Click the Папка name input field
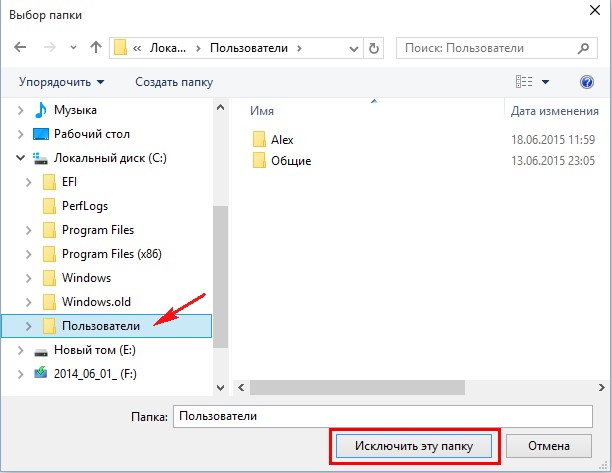Image resolution: width=612 pixels, height=473 pixels. tap(383, 416)
